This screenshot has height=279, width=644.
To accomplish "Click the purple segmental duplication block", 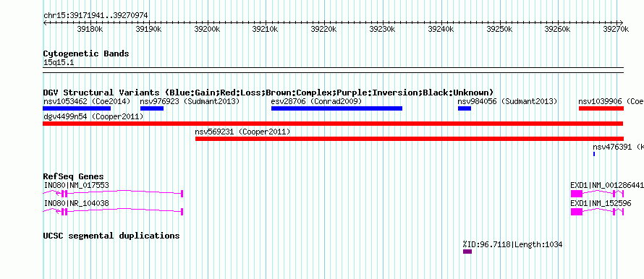I will (467, 252).
